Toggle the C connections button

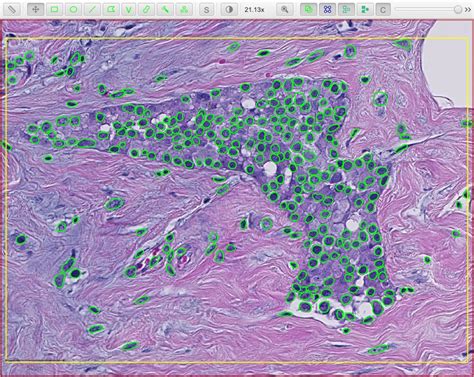point(383,9)
